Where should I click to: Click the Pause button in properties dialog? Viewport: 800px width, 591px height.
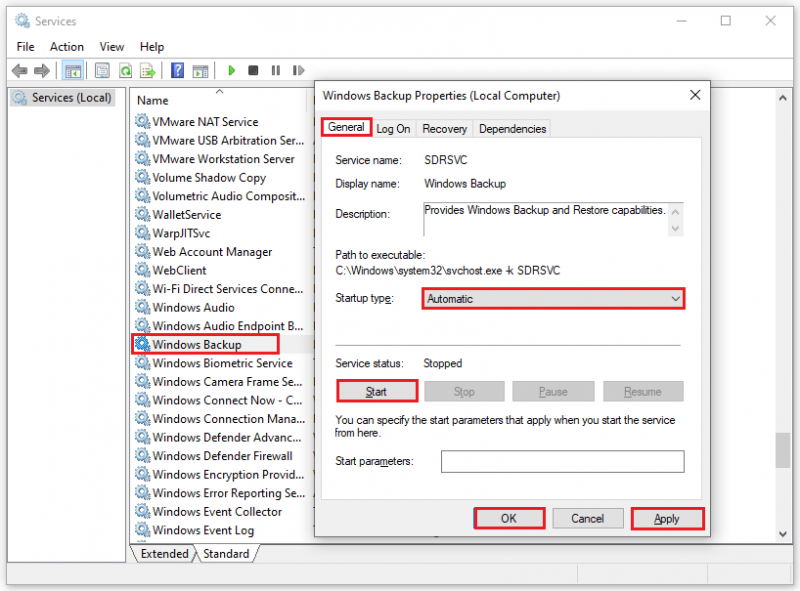point(553,391)
